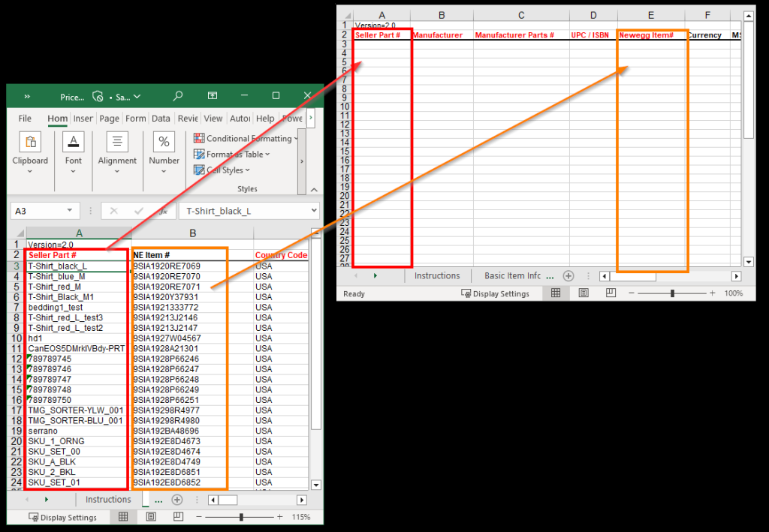Switch to Page Break Preview view
Screen dimensions: 769x532
point(178,517)
